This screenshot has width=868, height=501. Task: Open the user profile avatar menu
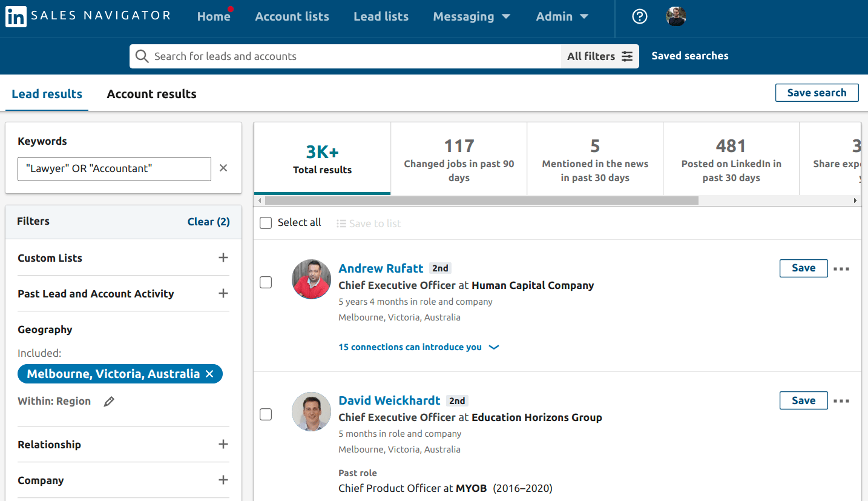(676, 16)
